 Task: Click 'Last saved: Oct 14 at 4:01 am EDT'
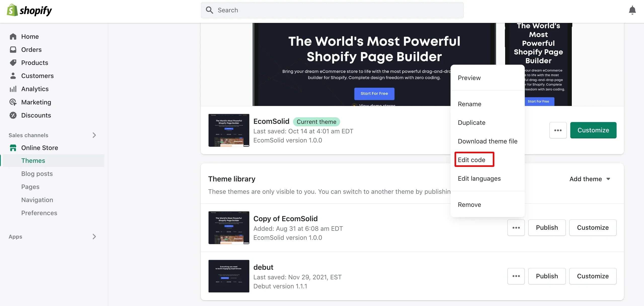pos(303,131)
